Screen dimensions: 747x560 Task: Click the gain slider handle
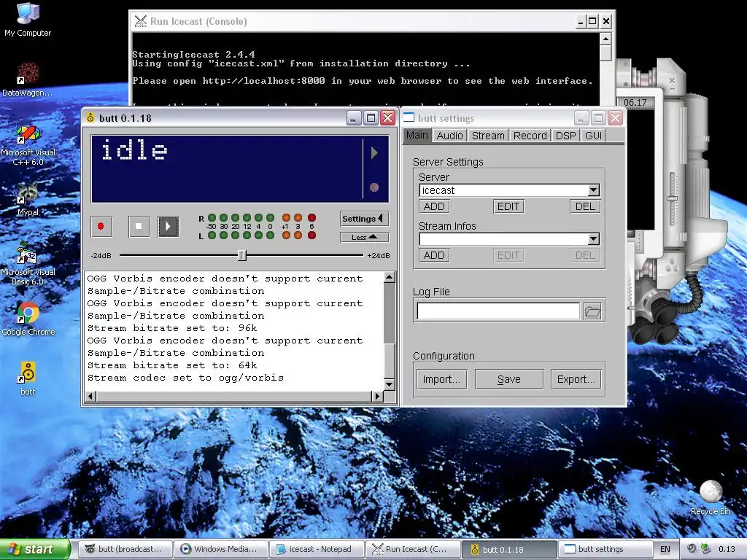242,255
